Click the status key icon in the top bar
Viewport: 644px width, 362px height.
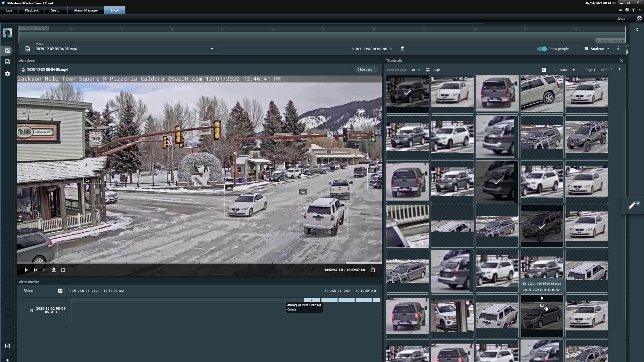pyautogui.click(x=633, y=10)
